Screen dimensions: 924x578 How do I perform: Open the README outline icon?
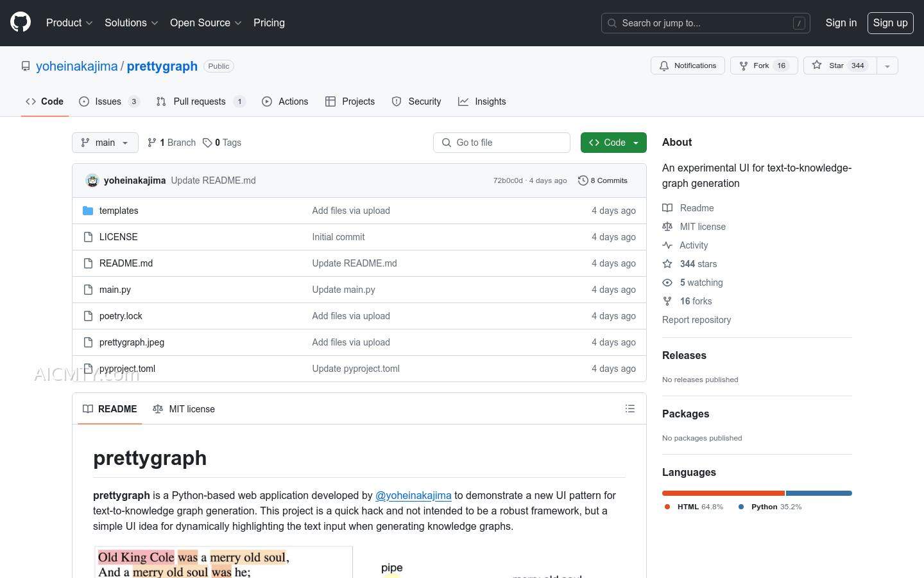(630, 408)
